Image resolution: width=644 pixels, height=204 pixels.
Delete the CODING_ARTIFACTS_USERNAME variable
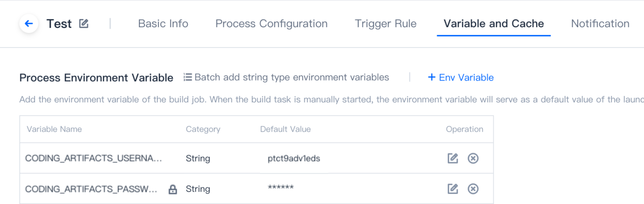tap(473, 158)
